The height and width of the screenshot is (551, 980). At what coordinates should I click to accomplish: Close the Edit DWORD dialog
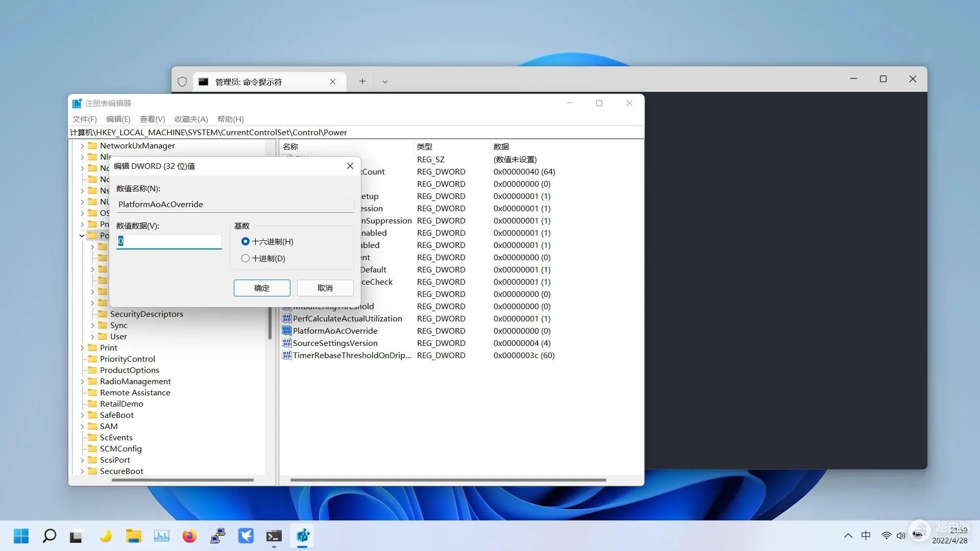click(350, 166)
